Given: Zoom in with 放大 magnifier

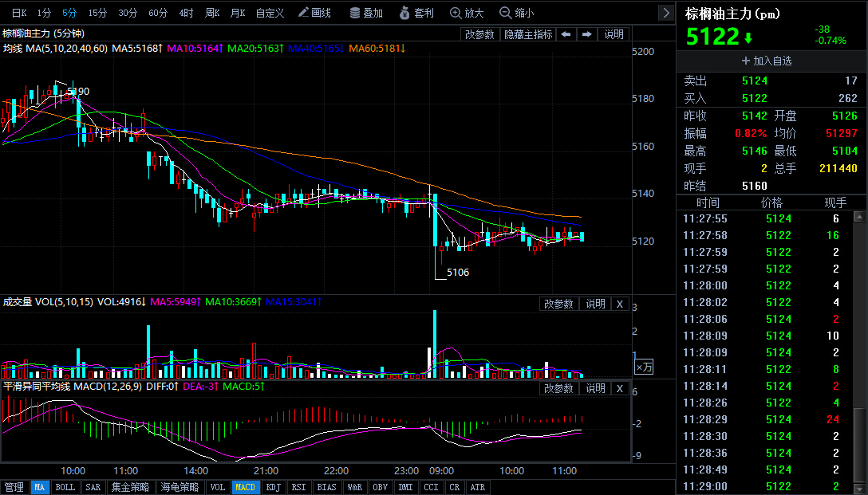Looking at the screenshot, I should pos(468,13).
